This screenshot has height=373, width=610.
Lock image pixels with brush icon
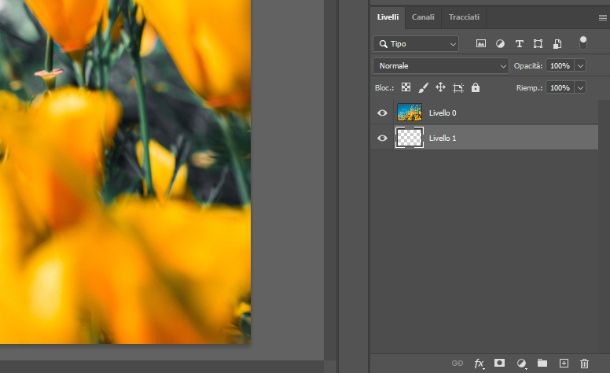423,88
